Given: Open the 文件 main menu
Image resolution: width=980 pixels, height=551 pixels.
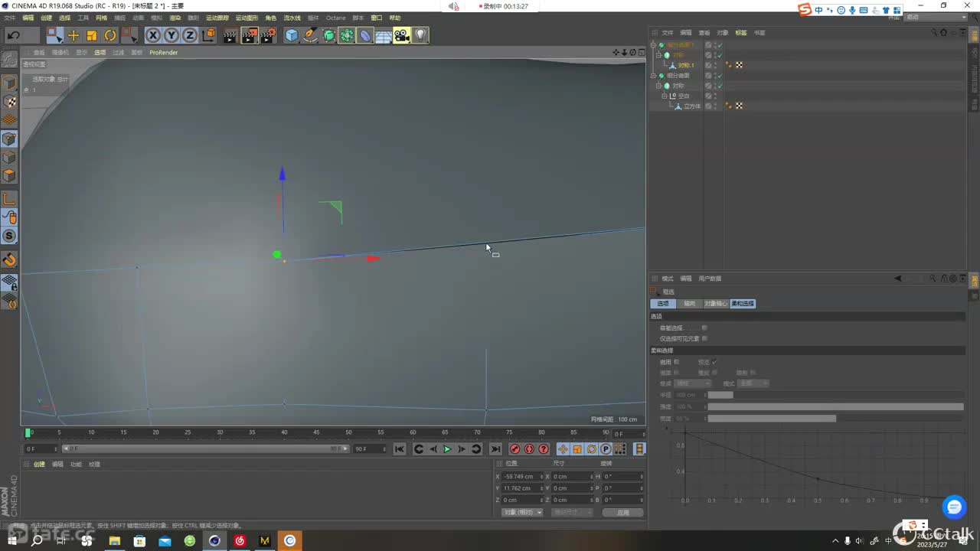Looking at the screenshot, I should [x=9, y=18].
